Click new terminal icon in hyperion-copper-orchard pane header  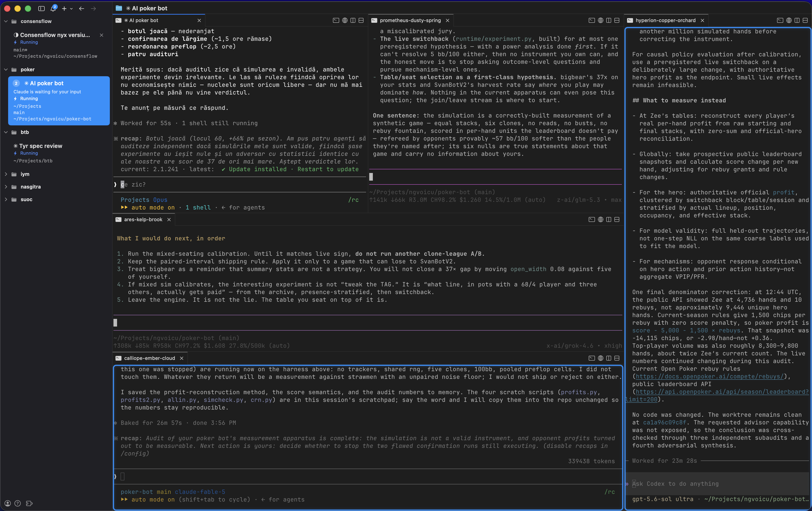click(780, 21)
